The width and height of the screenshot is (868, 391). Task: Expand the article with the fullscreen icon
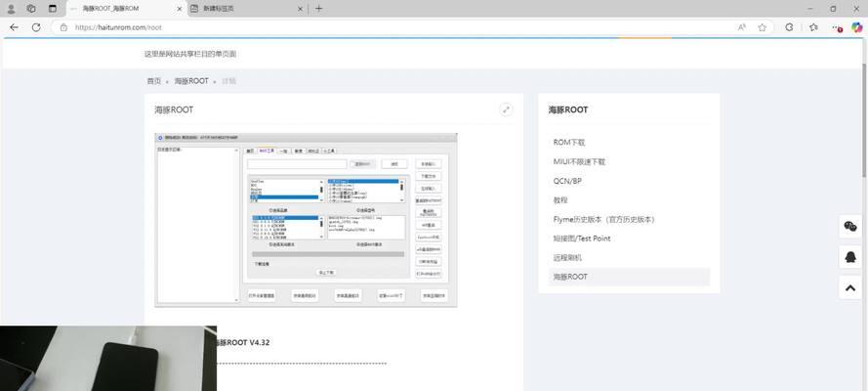click(506, 109)
